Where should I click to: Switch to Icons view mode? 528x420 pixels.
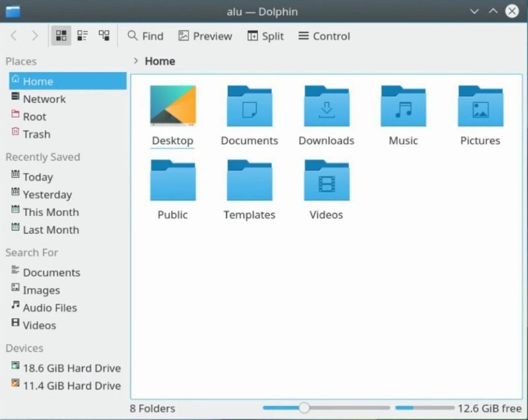point(61,36)
